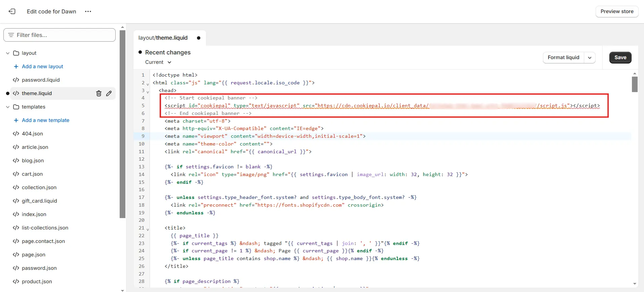Click the Preview store button

(617, 11)
